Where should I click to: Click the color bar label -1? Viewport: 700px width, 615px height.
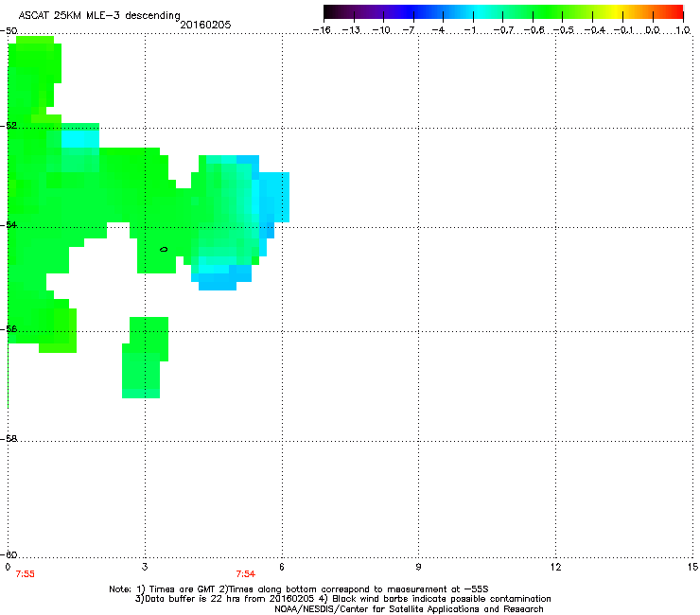tap(469, 30)
